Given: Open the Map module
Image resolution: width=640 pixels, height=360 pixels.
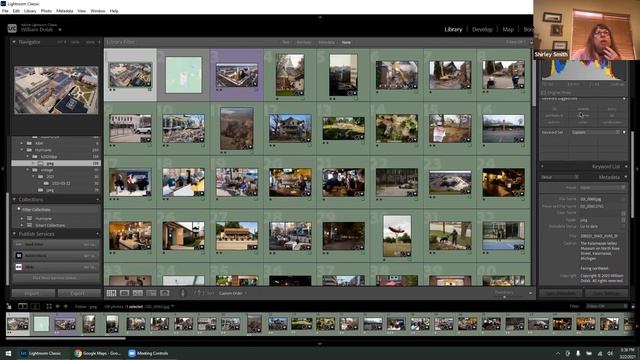Looking at the screenshot, I should click(508, 29).
